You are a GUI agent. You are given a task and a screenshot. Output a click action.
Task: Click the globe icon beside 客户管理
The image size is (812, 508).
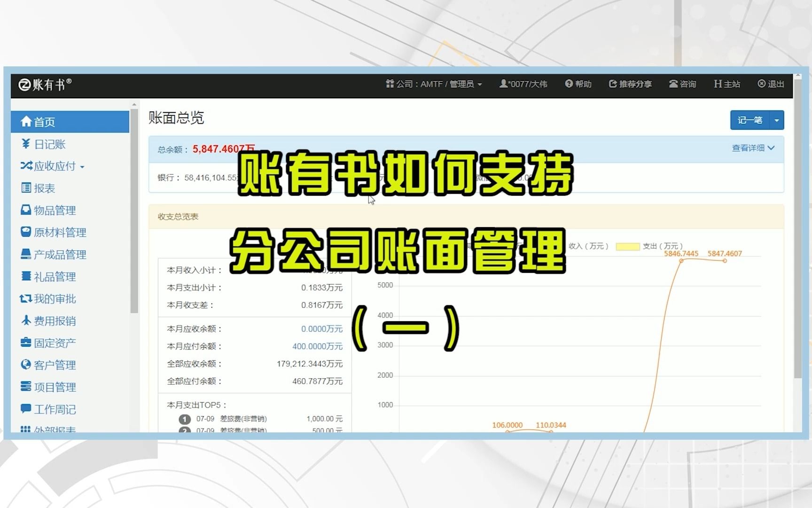[x=26, y=365]
